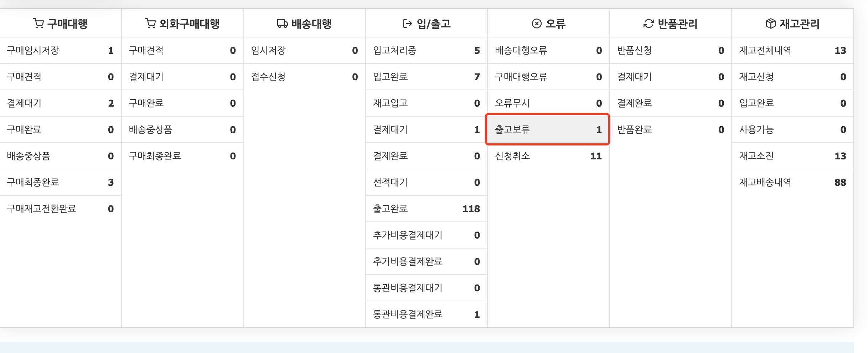This screenshot has width=868, height=353.
Task: Click the cart icon beside 외화구매대행 header
Action: [150, 24]
